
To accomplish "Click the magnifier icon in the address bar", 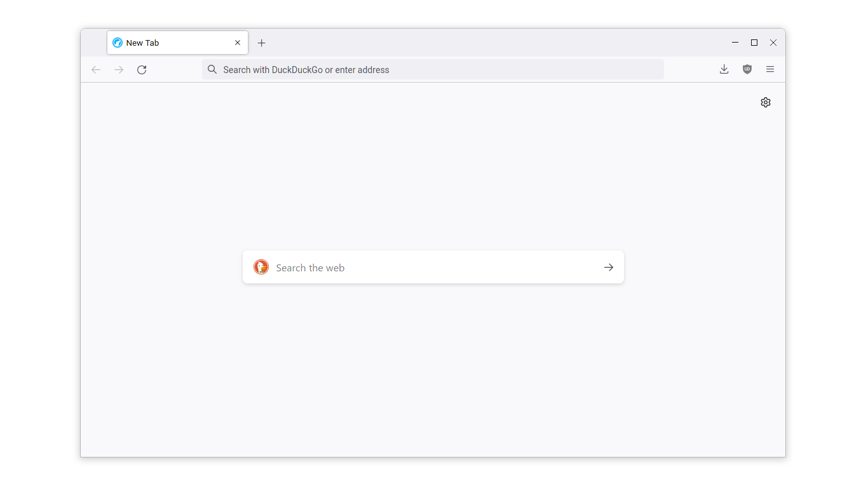I will 212,70.
